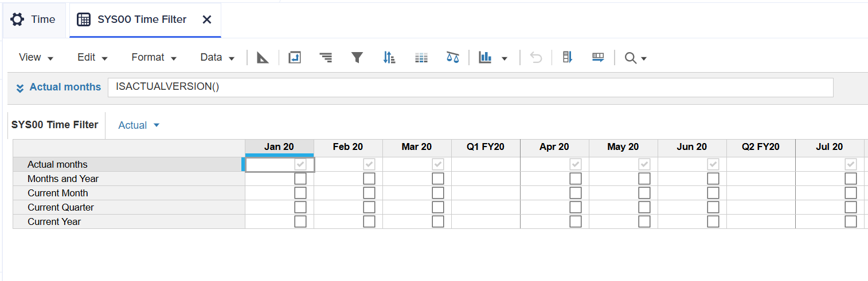Open the Actual version dropdown

(139, 125)
